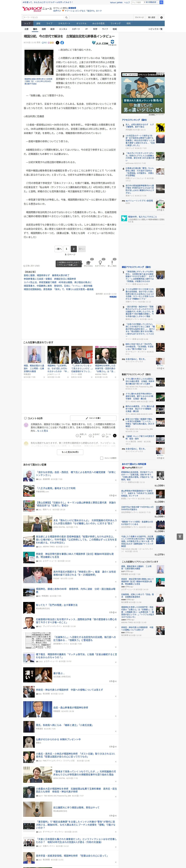
Task: Go to page 1 of the article
Action: pyautogui.click(x=66, y=249)
